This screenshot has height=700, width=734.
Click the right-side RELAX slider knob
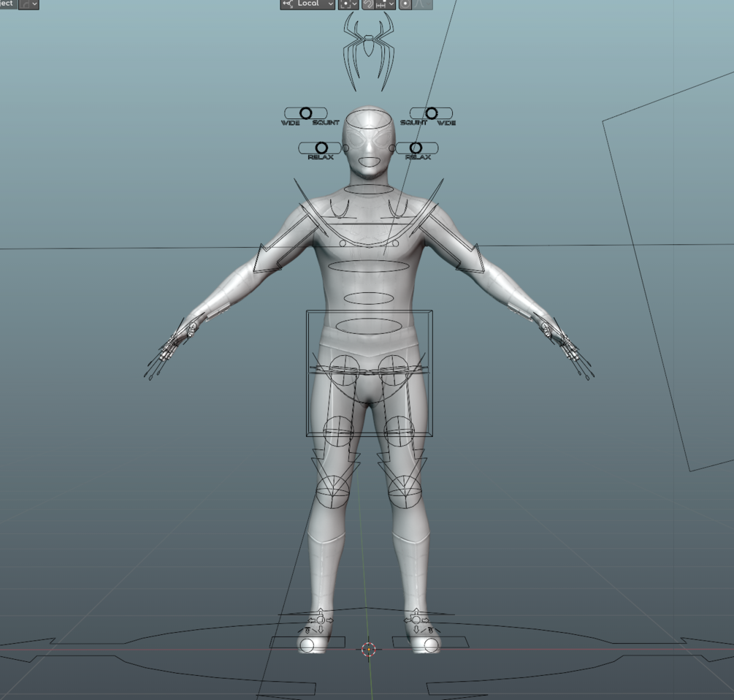(x=416, y=148)
